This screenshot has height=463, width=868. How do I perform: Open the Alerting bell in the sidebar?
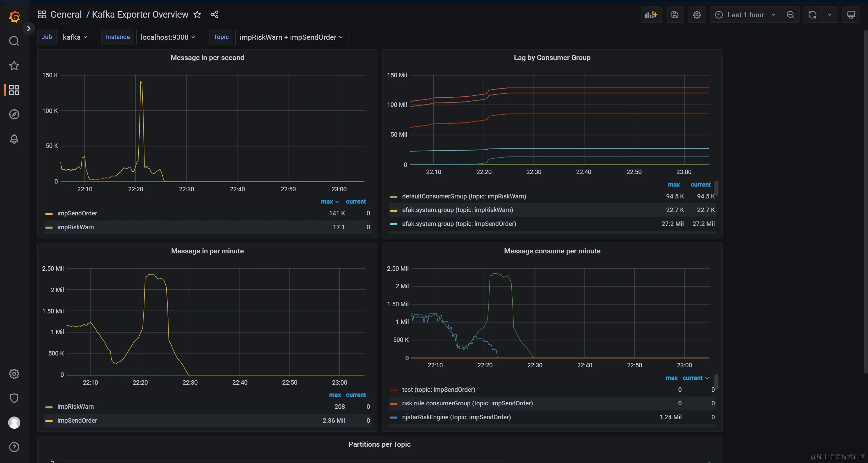tap(14, 139)
